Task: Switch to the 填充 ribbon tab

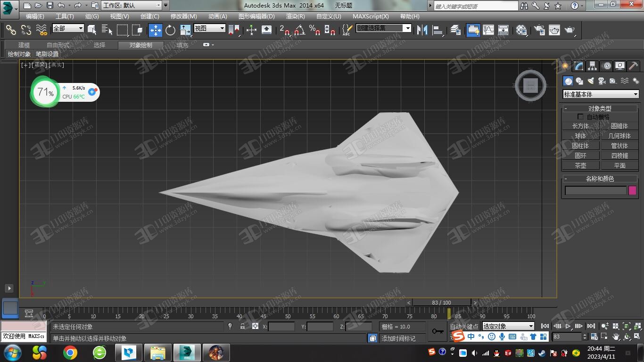Action: tap(182, 45)
